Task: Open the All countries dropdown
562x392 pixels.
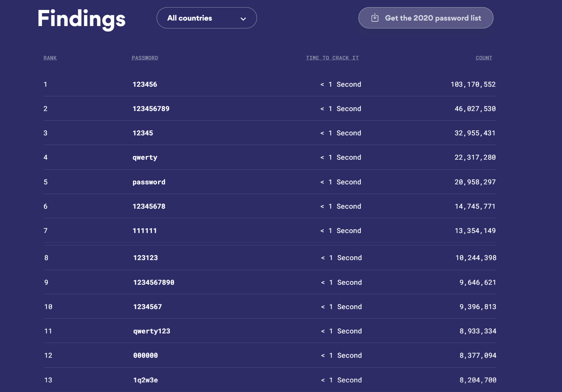Action: click(x=207, y=18)
